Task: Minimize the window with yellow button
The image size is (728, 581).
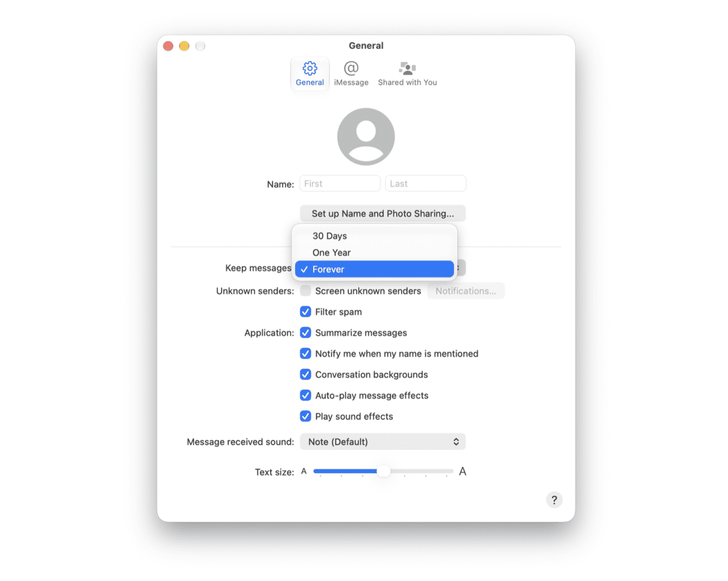Action: (184, 46)
